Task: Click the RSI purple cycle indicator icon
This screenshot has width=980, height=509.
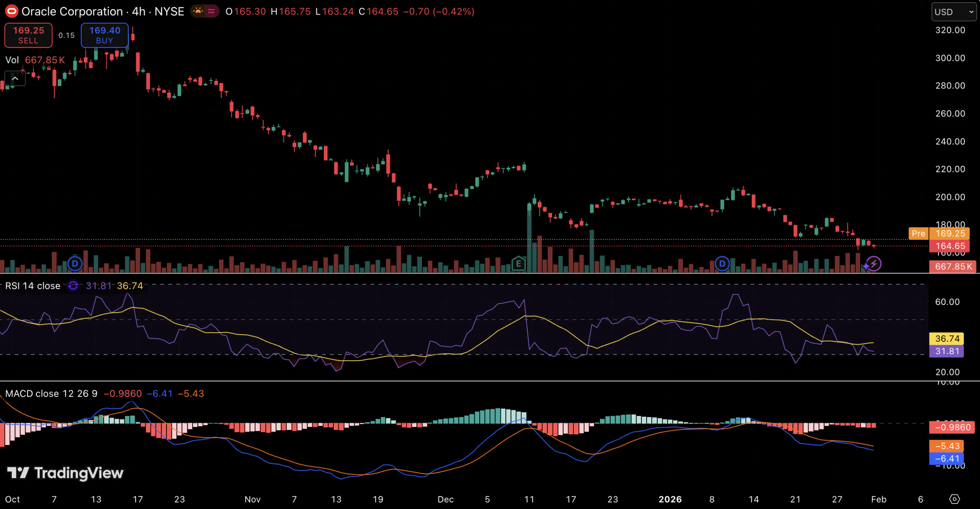Action: click(73, 286)
